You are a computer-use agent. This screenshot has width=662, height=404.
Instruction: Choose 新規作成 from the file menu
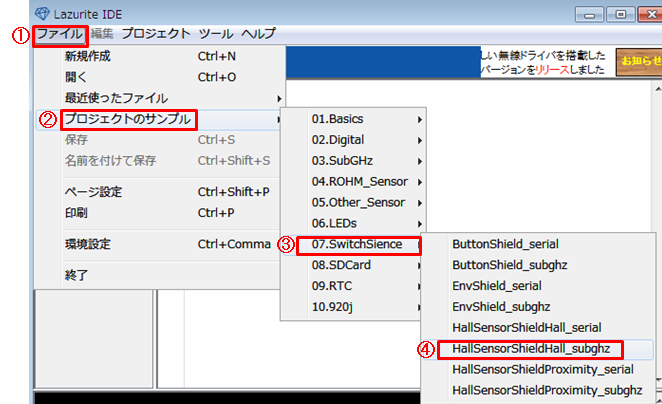(160, 56)
